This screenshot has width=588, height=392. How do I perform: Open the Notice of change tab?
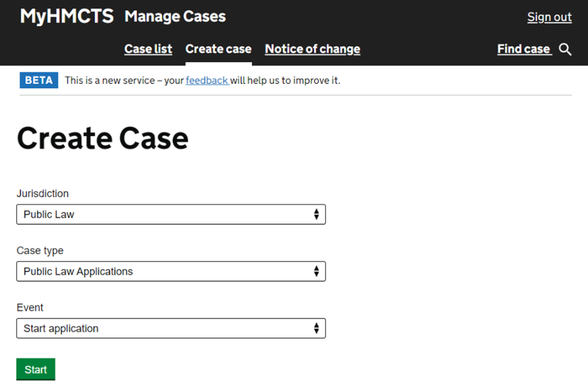(x=312, y=49)
